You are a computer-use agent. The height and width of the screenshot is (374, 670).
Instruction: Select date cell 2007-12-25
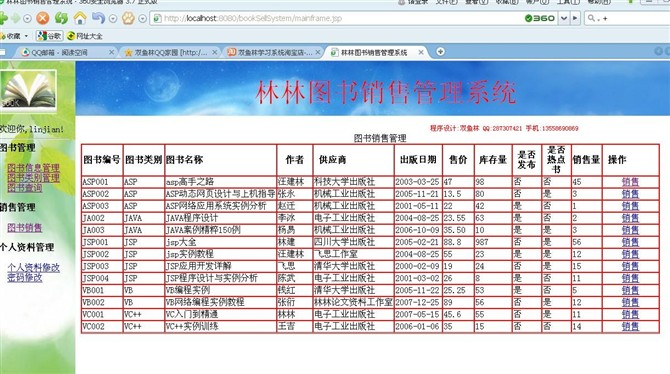(x=418, y=302)
